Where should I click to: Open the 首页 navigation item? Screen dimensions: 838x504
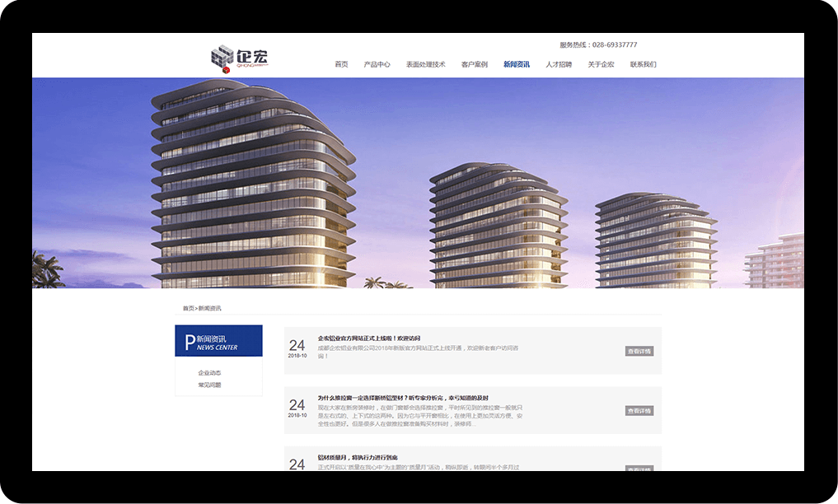[x=341, y=64]
